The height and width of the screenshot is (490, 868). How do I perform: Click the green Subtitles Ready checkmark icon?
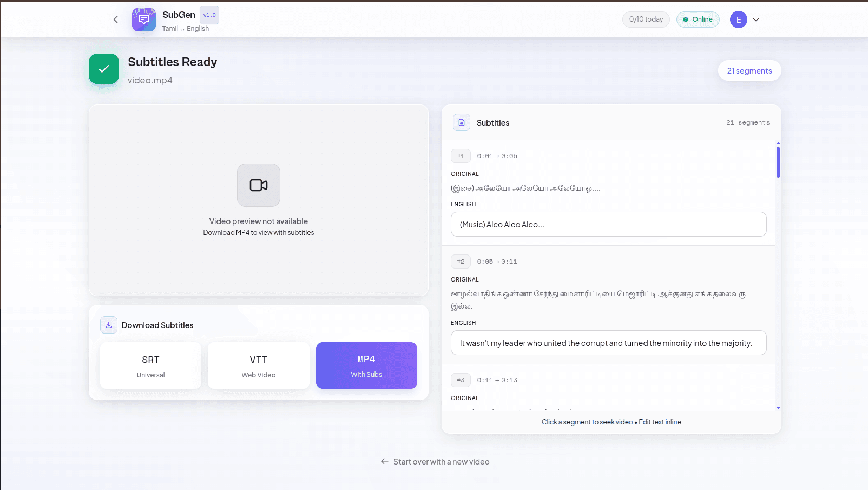pos(104,69)
